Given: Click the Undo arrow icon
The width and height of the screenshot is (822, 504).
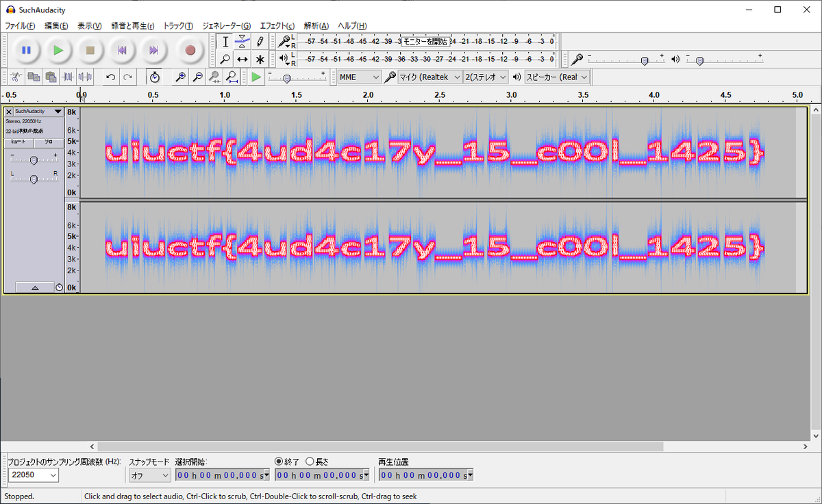Looking at the screenshot, I should click(110, 77).
